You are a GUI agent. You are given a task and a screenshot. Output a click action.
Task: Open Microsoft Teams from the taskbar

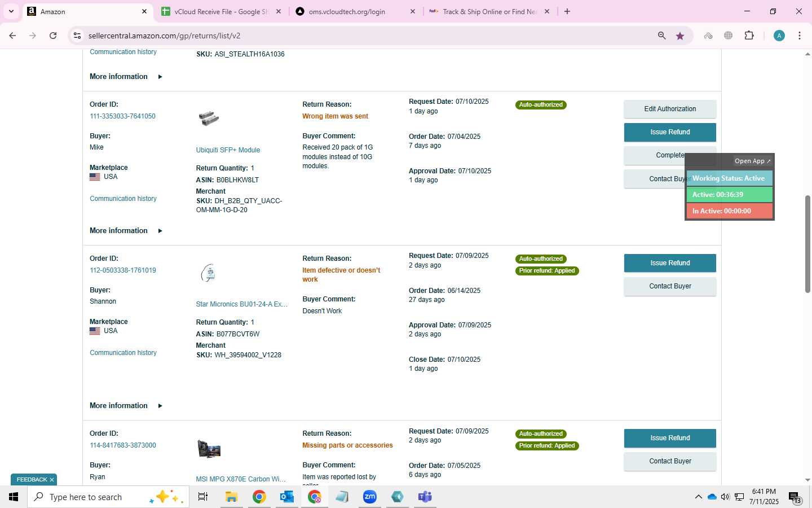[425, 497]
